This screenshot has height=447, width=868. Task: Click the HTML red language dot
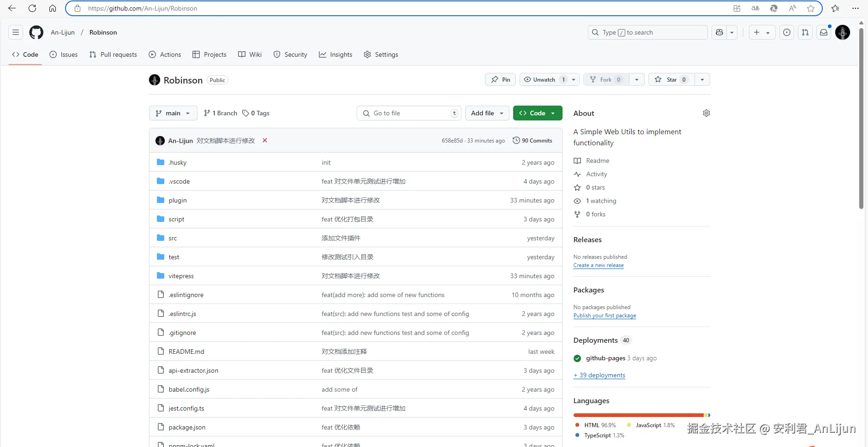pyautogui.click(x=577, y=425)
